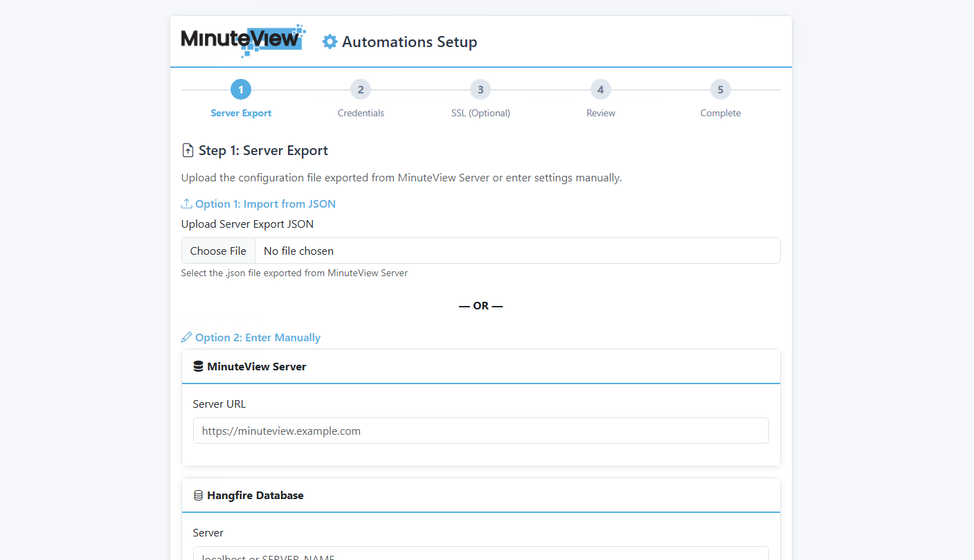The width and height of the screenshot is (974, 560).
Task: Click Option 2: Enter Manually heading
Action: 258,337
